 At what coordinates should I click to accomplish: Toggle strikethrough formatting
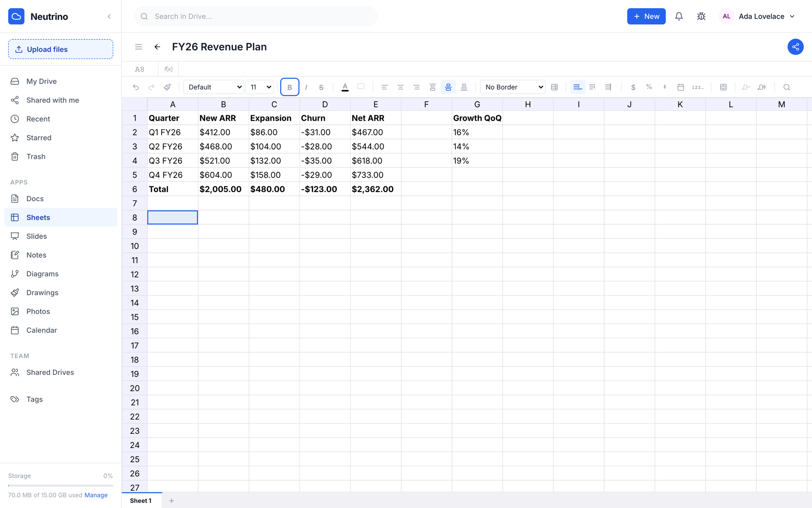321,87
